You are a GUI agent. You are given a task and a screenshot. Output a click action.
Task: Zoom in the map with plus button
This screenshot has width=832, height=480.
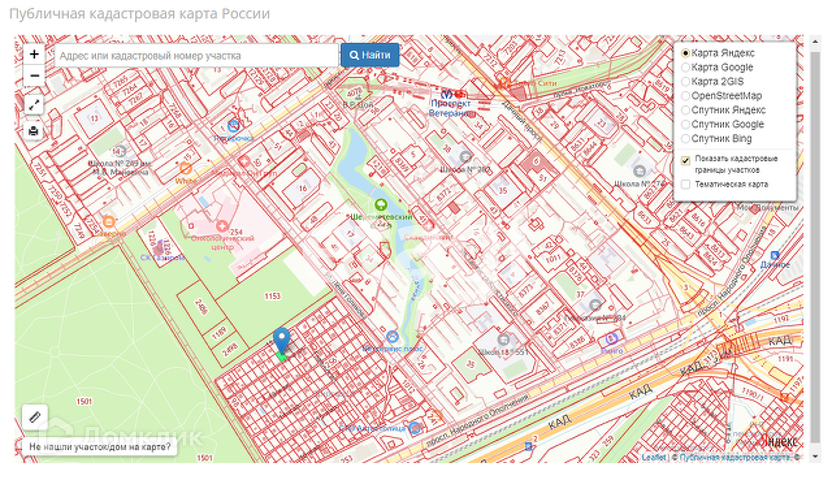pyautogui.click(x=34, y=54)
